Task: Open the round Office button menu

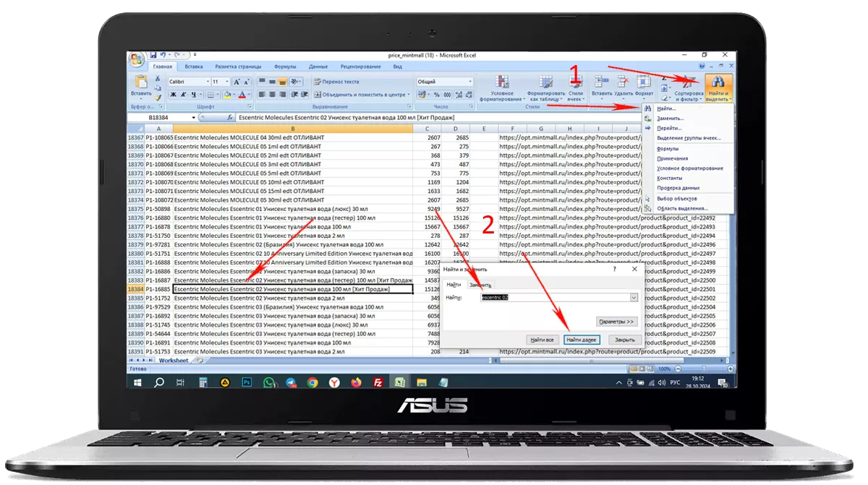Action: (137, 59)
